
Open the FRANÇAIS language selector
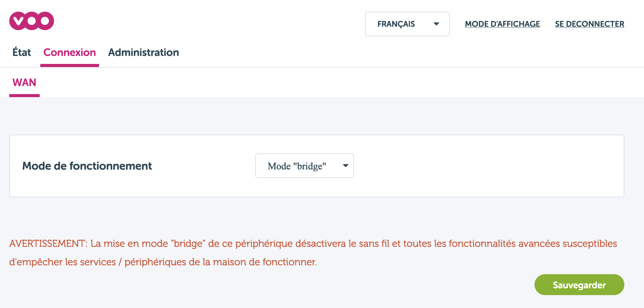[407, 24]
